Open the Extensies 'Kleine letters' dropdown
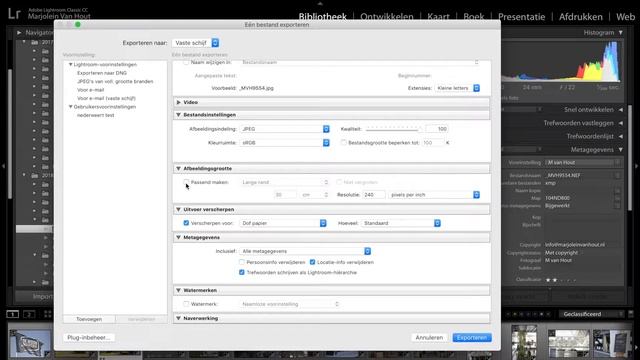640x360 pixels. 457,88
